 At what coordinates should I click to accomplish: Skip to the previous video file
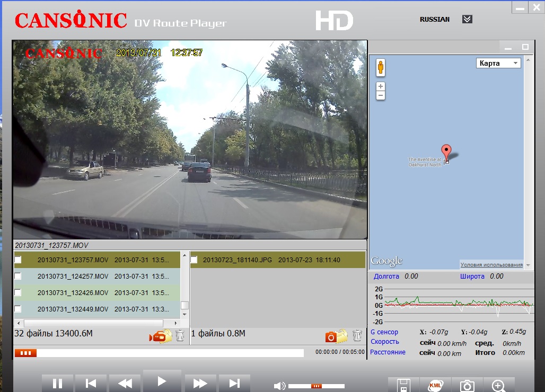point(91,383)
